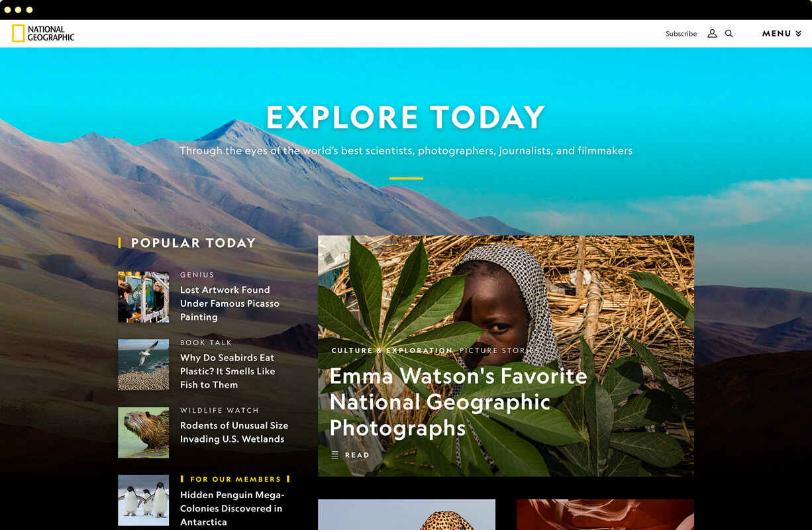The height and width of the screenshot is (530, 812).
Task: Open the user account icon
Action: pos(712,33)
